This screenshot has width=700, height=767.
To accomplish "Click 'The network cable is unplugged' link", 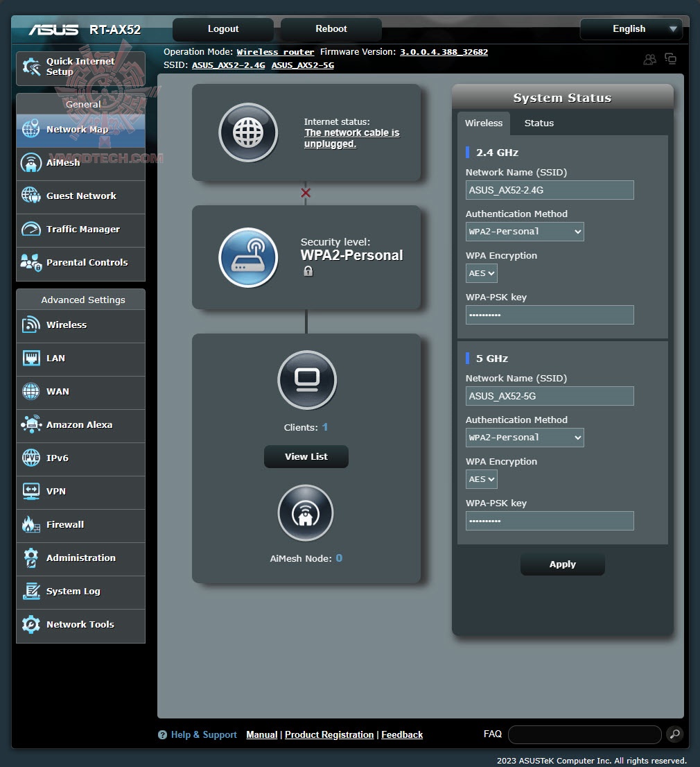I will (352, 138).
